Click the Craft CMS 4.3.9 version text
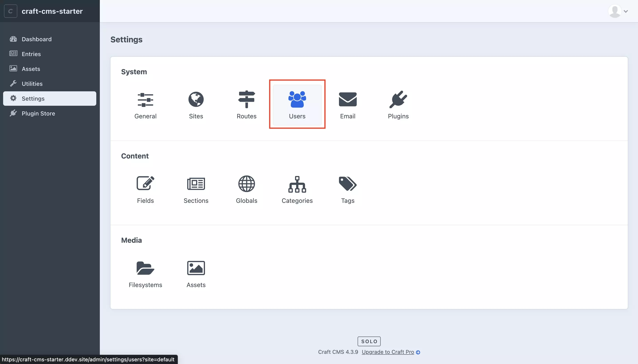Viewport: 638px width, 364px height. point(338,352)
